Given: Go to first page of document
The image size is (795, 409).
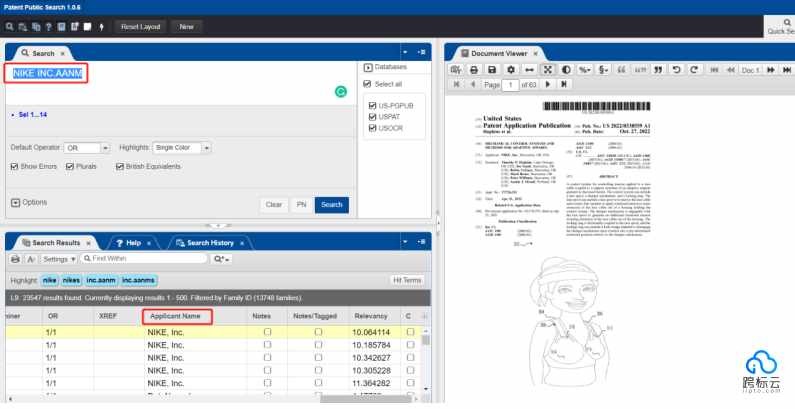Looking at the screenshot, I should point(456,85).
